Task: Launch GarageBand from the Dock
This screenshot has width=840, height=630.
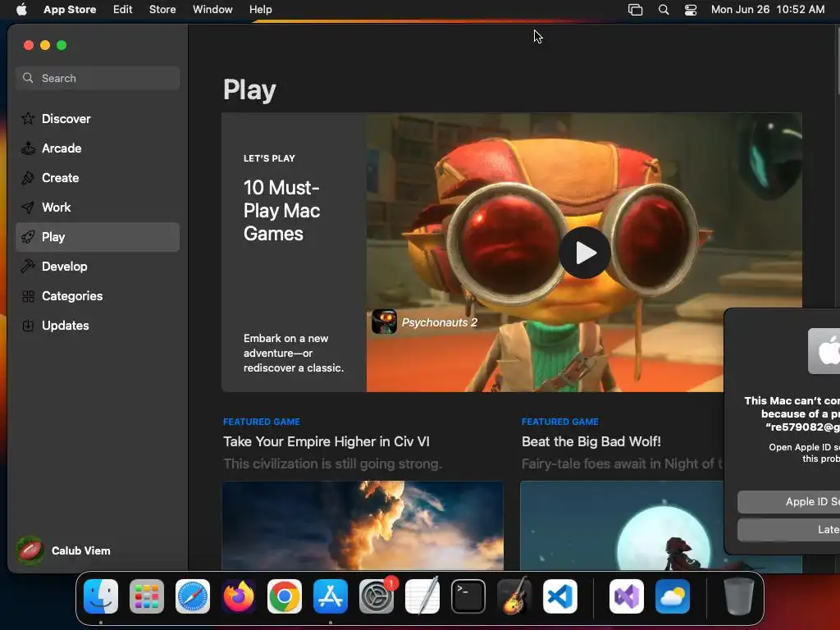Action: pos(514,596)
